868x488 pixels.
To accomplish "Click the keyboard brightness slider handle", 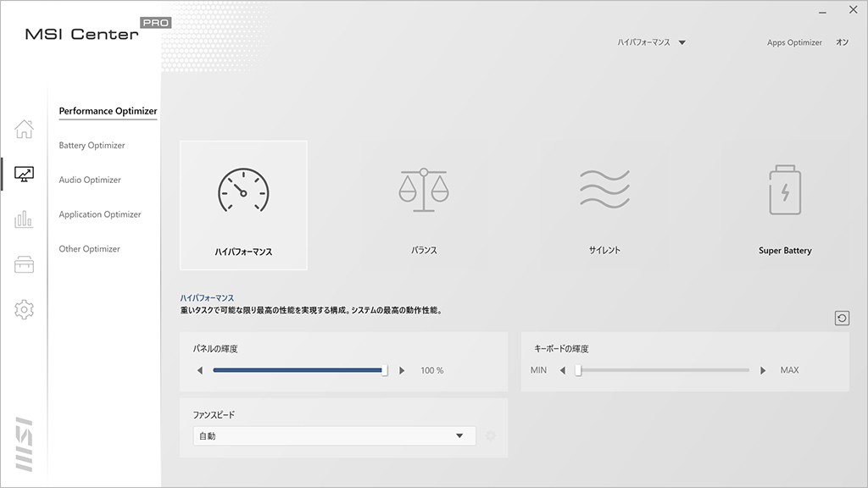I will (x=578, y=370).
